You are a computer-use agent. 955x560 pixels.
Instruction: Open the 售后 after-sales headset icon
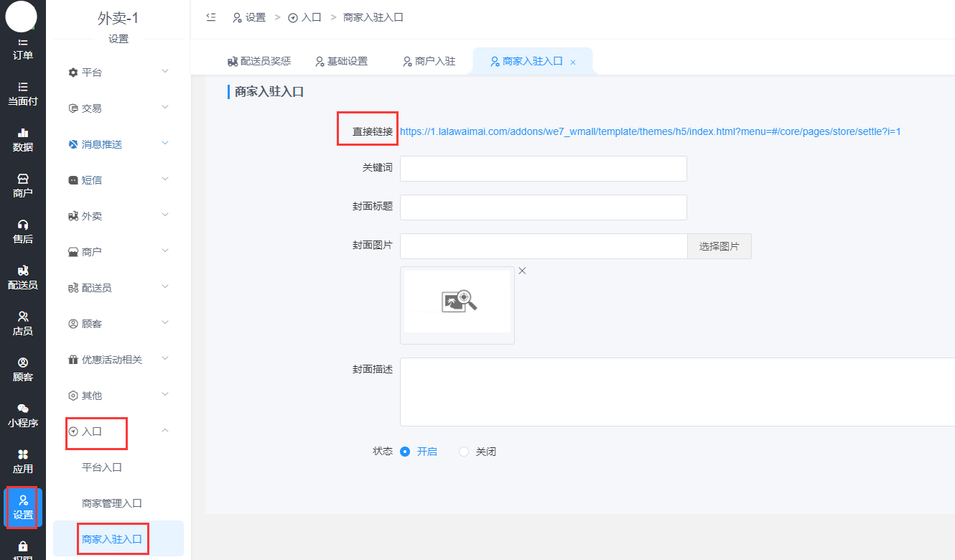[x=23, y=224]
